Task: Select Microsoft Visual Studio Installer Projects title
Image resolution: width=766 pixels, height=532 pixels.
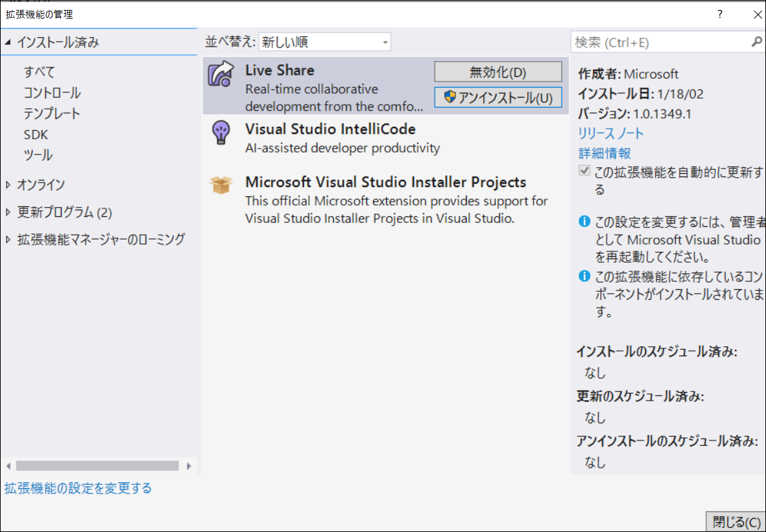Action: (386, 182)
